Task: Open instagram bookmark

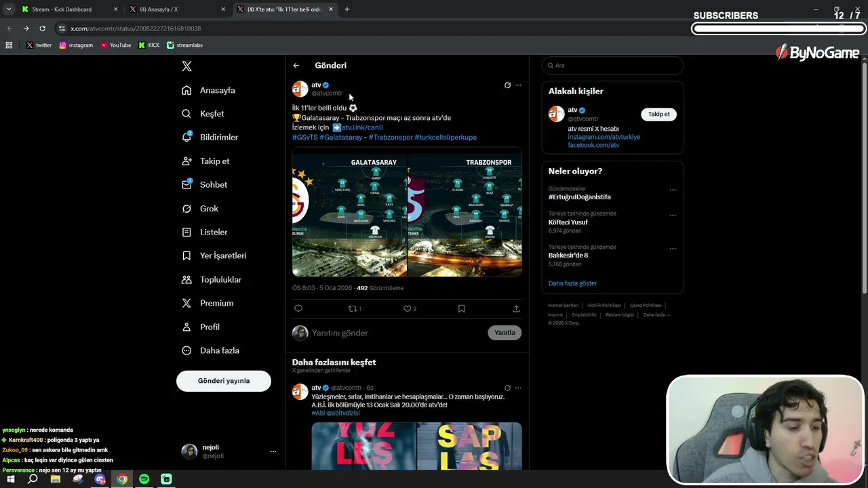Action: click(76, 45)
